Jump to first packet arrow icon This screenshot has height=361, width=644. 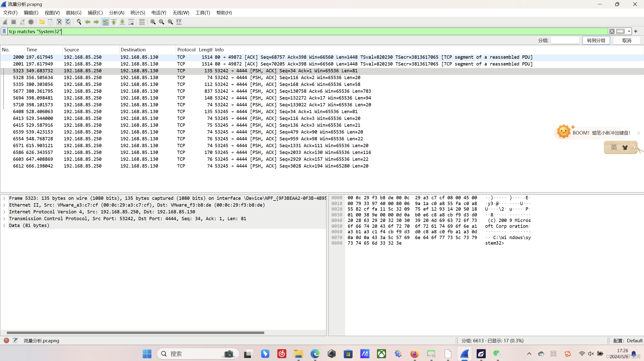point(114,22)
